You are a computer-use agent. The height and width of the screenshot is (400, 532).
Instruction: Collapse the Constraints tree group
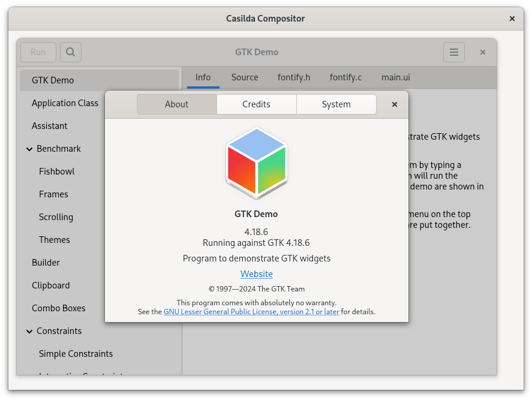[x=29, y=331]
